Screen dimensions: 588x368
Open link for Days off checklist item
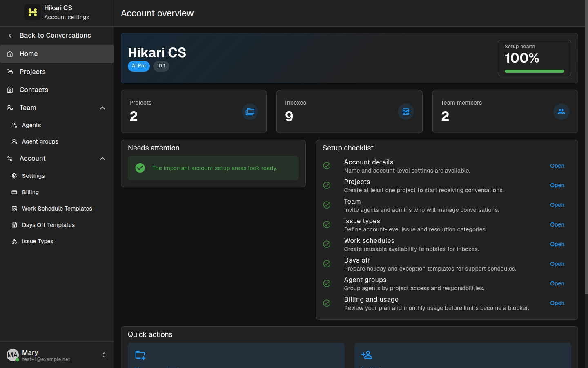[557, 264]
